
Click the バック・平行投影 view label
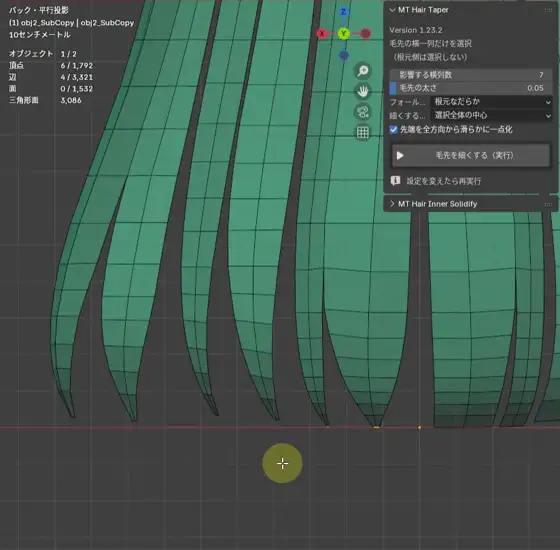(x=39, y=10)
